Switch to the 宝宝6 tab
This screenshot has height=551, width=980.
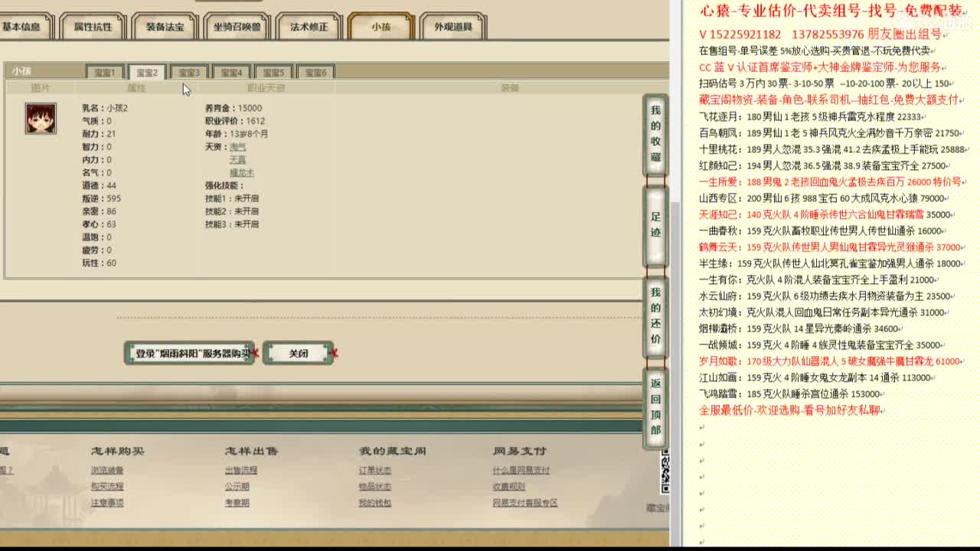[316, 71]
